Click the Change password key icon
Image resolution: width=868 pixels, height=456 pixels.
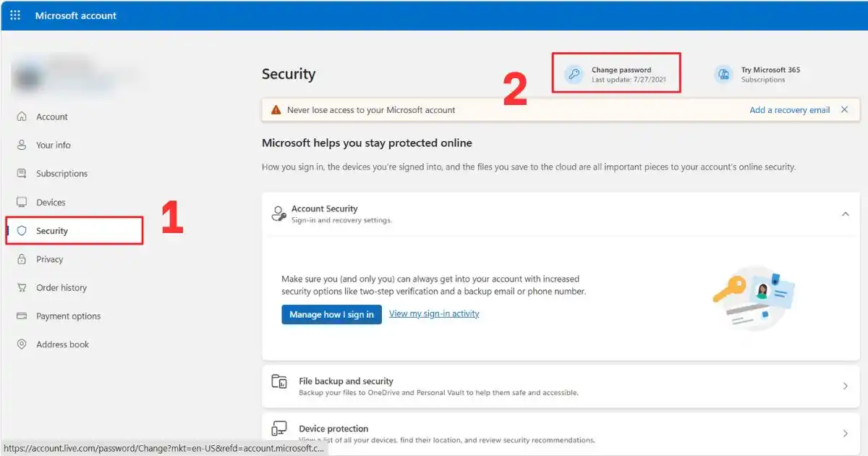pyautogui.click(x=574, y=74)
